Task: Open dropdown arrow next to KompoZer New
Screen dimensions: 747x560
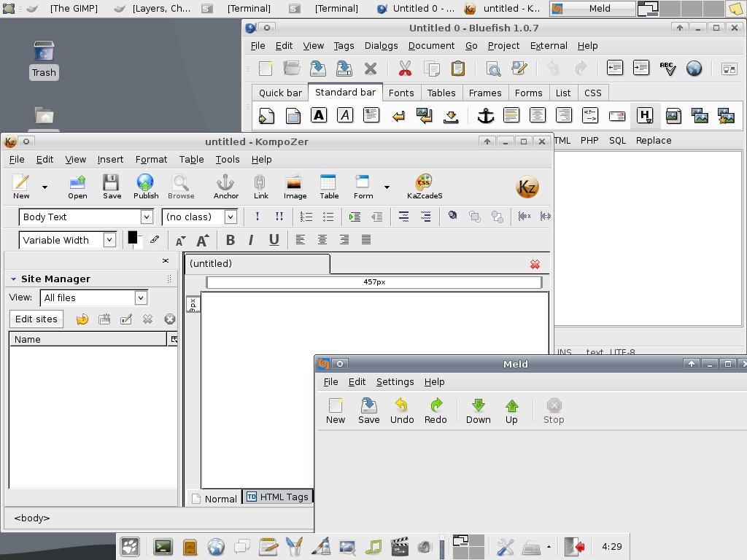Action: (x=44, y=187)
